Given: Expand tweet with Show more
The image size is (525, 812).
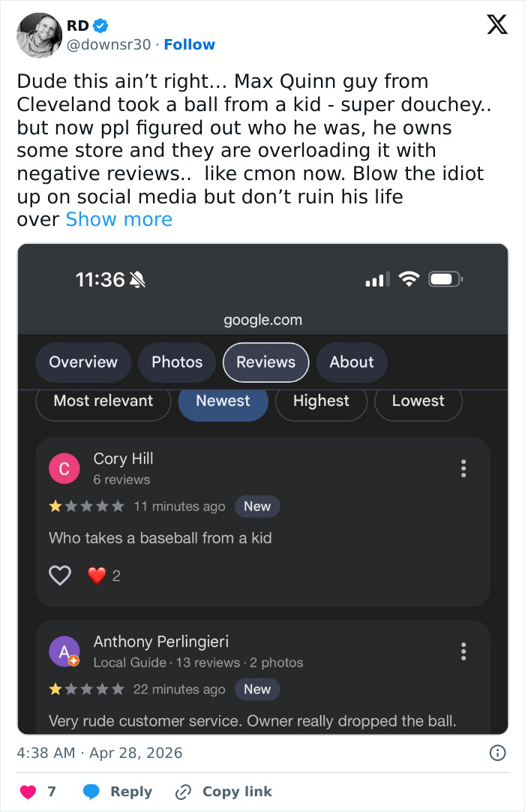Looking at the screenshot, I should (118, 219).
